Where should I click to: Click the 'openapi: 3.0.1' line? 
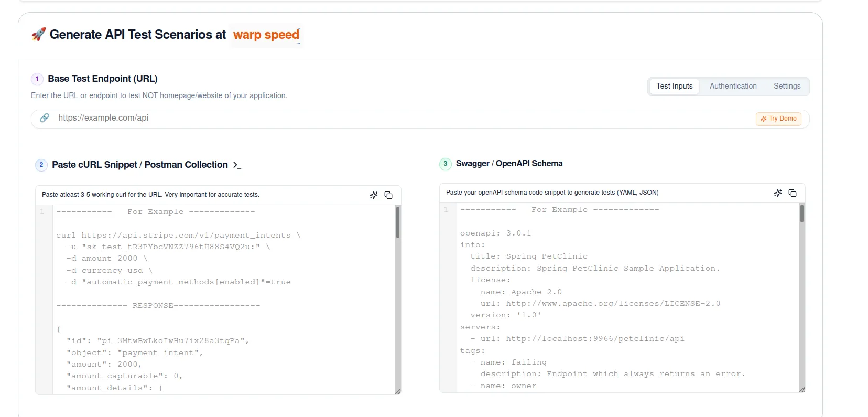pos(495,233)
